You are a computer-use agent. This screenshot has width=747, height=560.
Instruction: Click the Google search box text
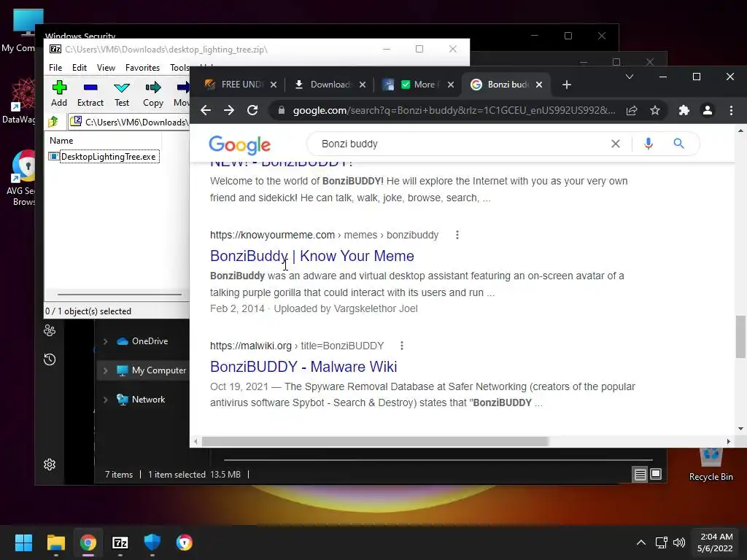349,144
